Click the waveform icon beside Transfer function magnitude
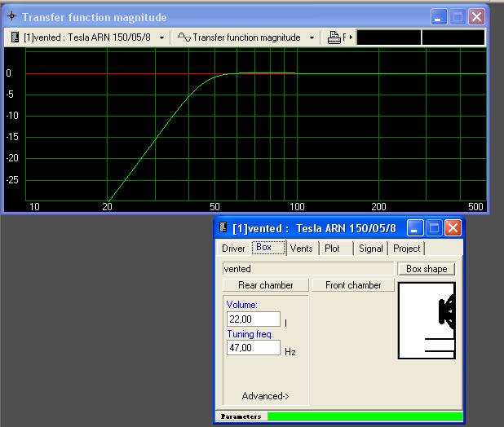The image size is (504, 427). pyautogui.click(x=184, y=37)
